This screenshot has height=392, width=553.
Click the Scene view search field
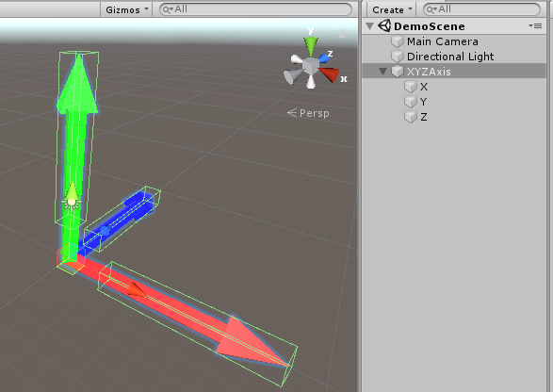pyautogui.click(x=255, y=9)
